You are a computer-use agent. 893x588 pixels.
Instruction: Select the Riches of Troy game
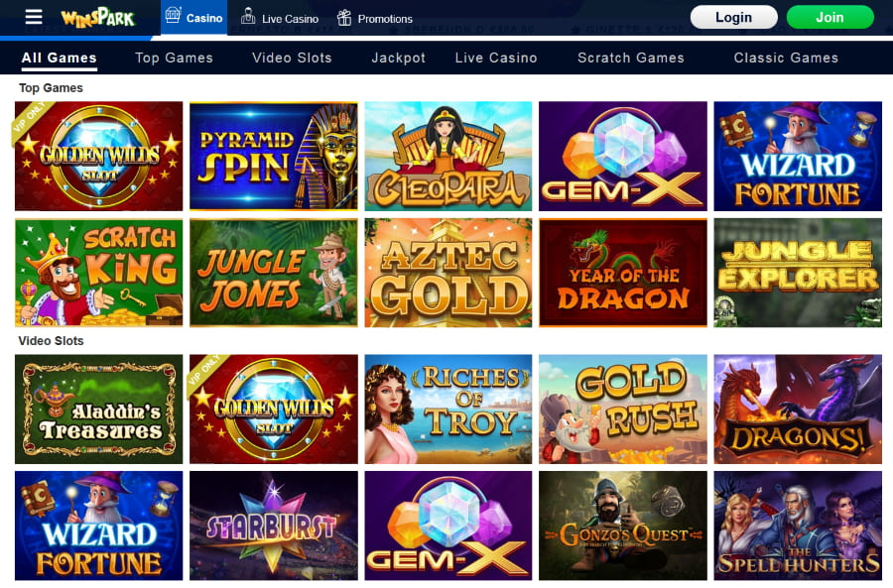coord(448,409)
